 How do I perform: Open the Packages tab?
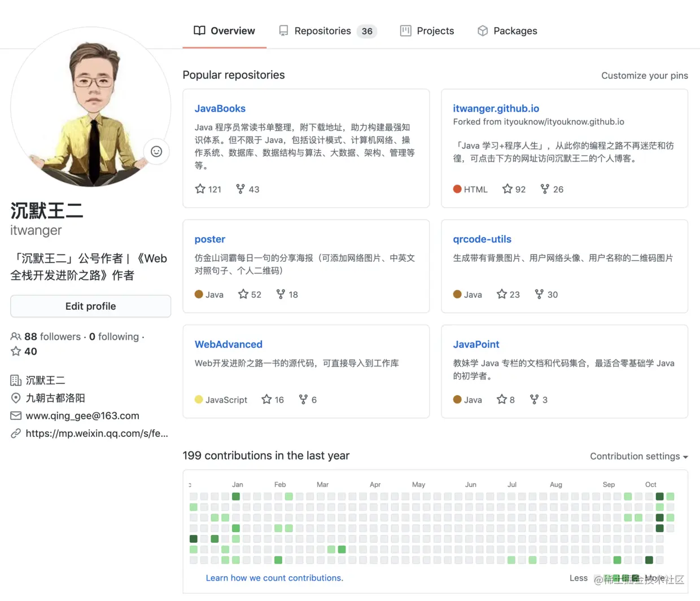[507, 31]
